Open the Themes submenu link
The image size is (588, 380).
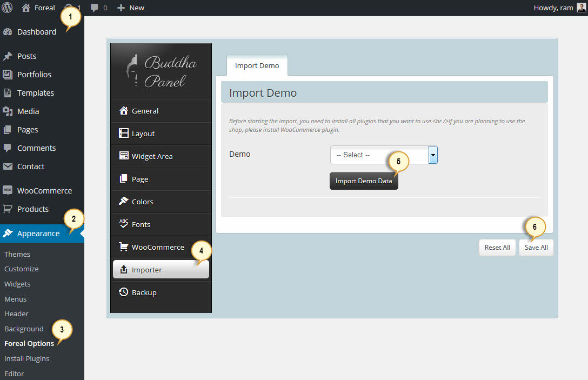pos(17,255)
